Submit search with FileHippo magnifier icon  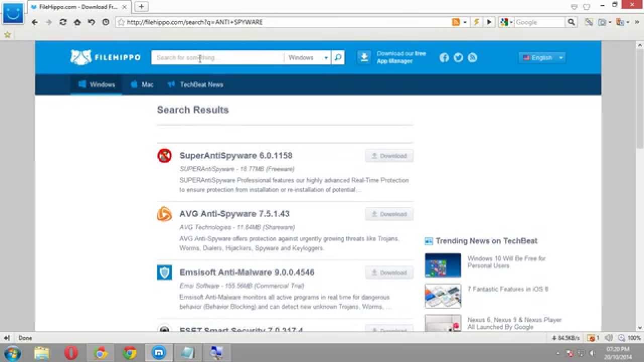click(338, 58)
